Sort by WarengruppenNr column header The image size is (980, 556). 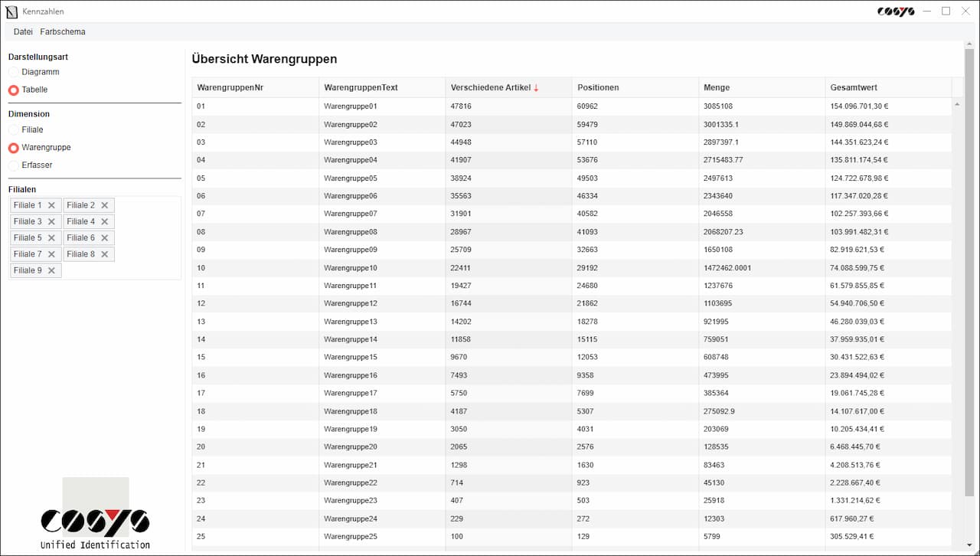point(255,87)
